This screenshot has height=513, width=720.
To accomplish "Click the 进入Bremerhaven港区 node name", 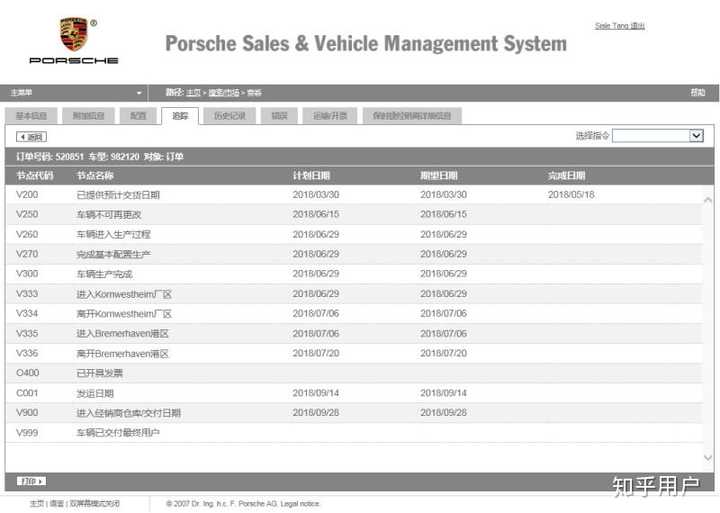I will (123, 334).
